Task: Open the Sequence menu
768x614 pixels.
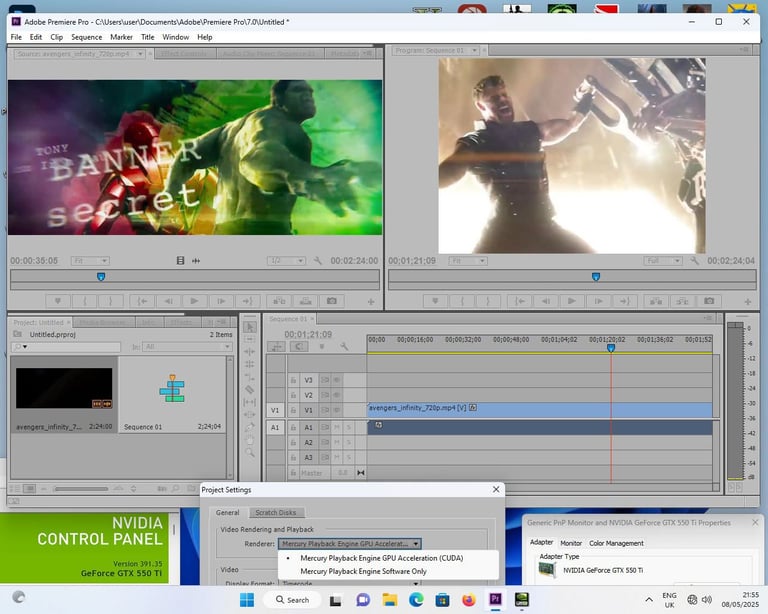Action: tap(87, 37)
